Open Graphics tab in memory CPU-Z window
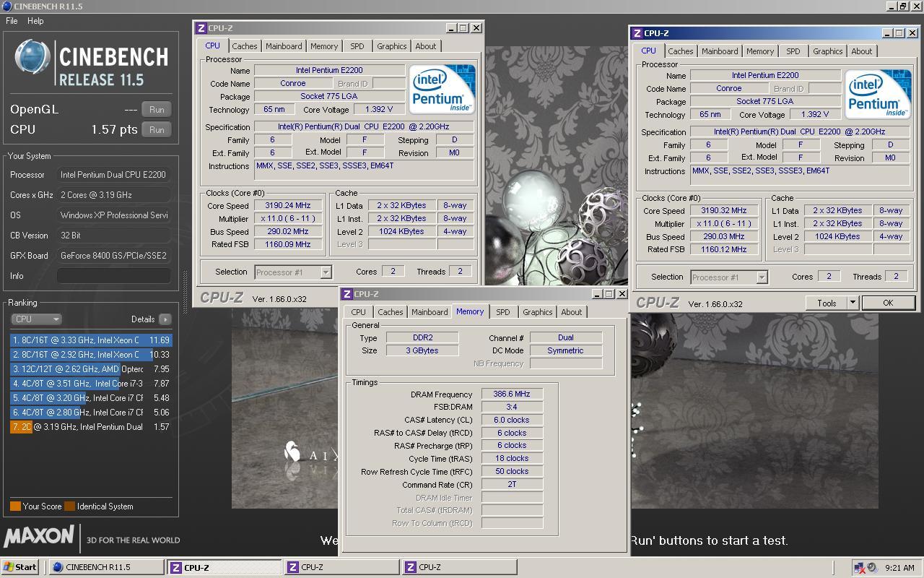 coord(538,312)
